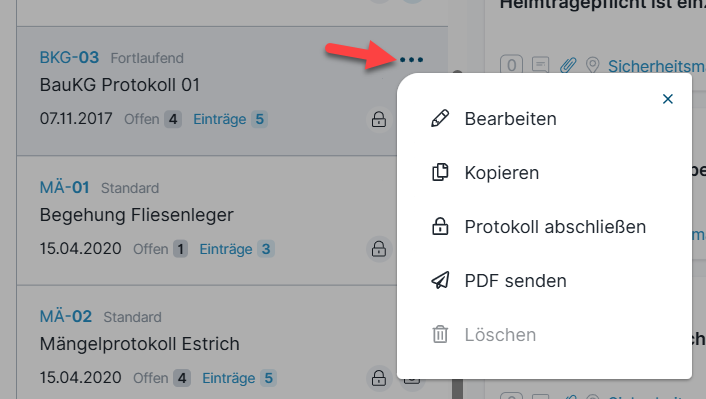
Task: Open Einträge 5 link of BKG-03
Action: 230,119
